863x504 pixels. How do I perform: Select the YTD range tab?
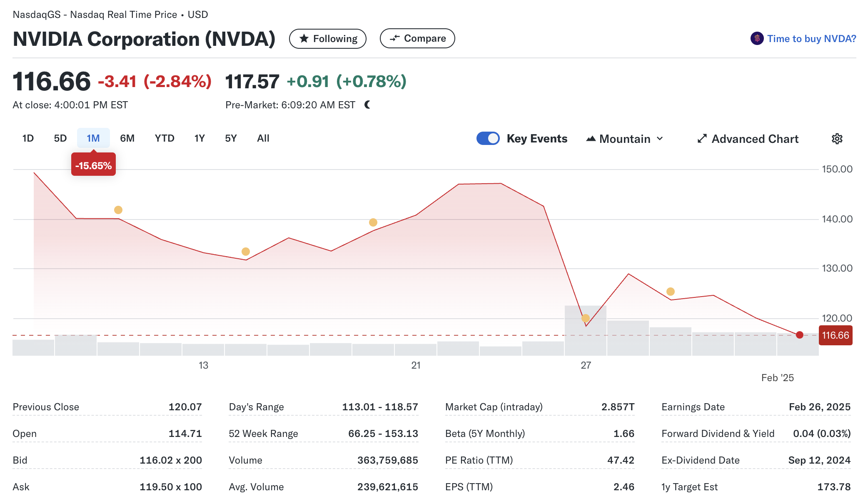(164, 138)
